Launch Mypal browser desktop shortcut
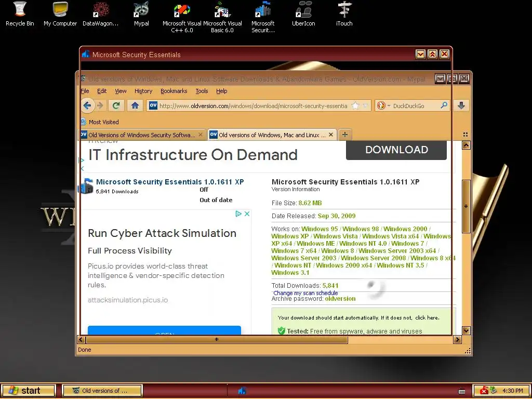Image resolution: width=532 pixels, height=399 pixels. pos(141,14)
